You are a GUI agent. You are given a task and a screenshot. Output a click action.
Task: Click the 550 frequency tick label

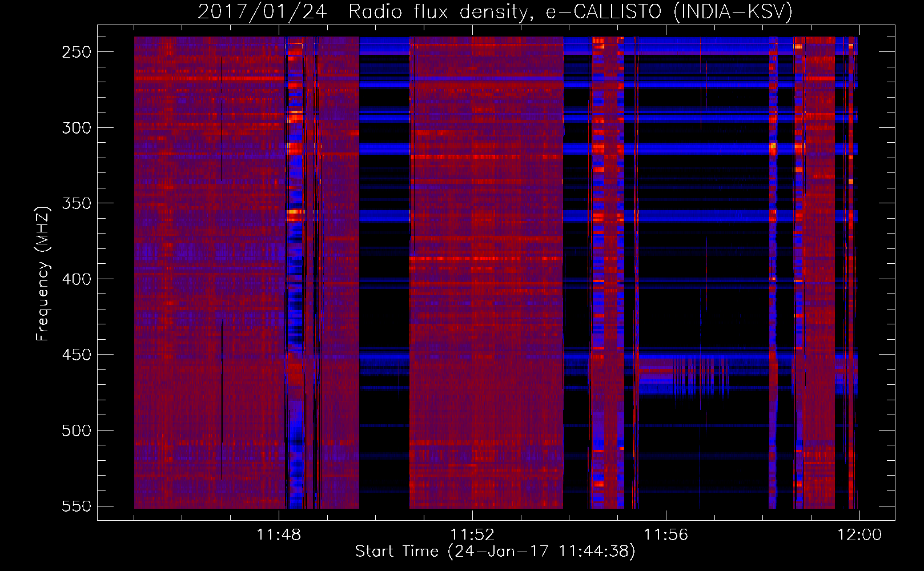pyautogui.click(x=77, y=506)
